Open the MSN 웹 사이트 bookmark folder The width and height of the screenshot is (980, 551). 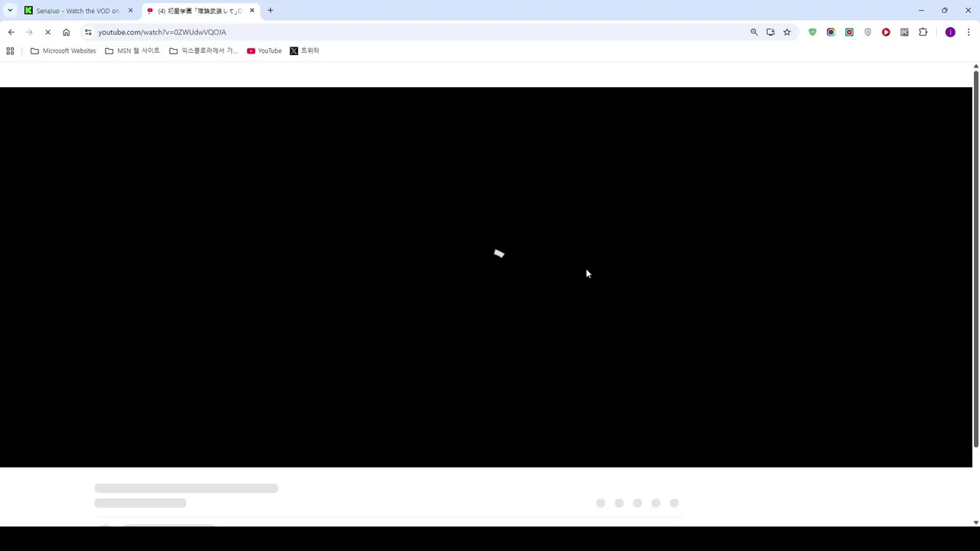[x=132, y=51]
